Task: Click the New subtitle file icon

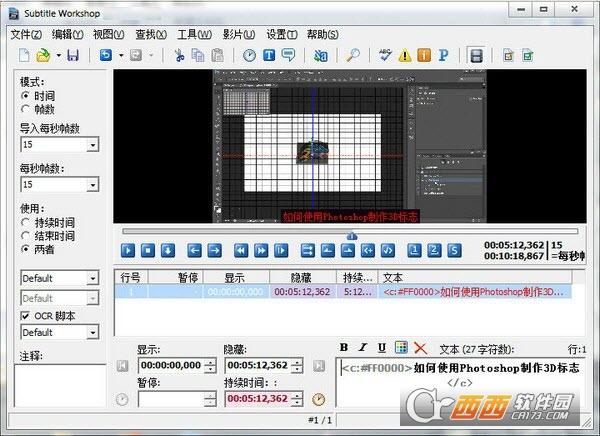Action: [24, 56]
